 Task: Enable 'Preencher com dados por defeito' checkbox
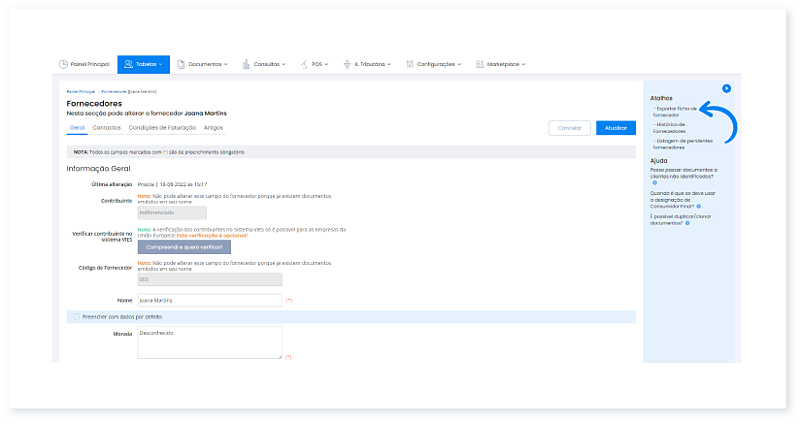click(x=77, y=317)
